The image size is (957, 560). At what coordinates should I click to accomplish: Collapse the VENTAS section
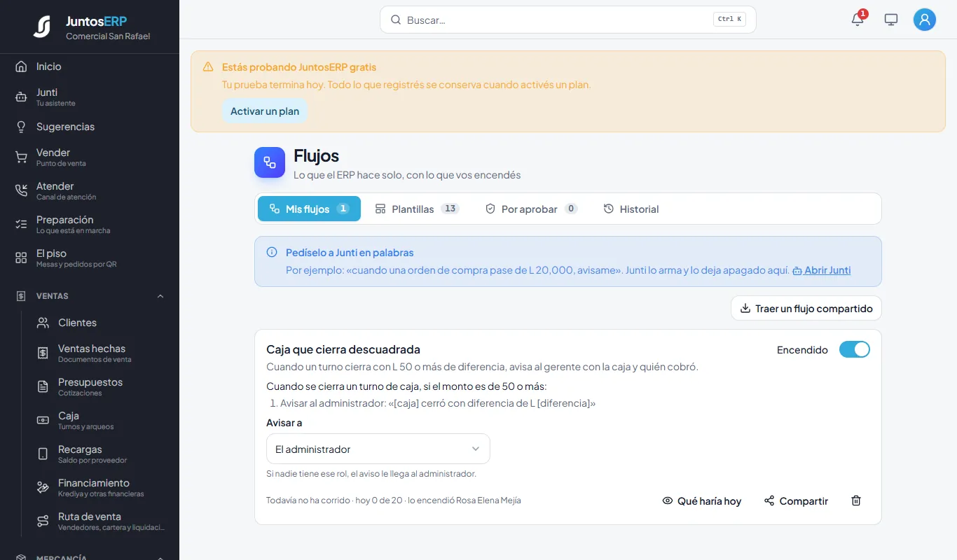pos(90,296)
